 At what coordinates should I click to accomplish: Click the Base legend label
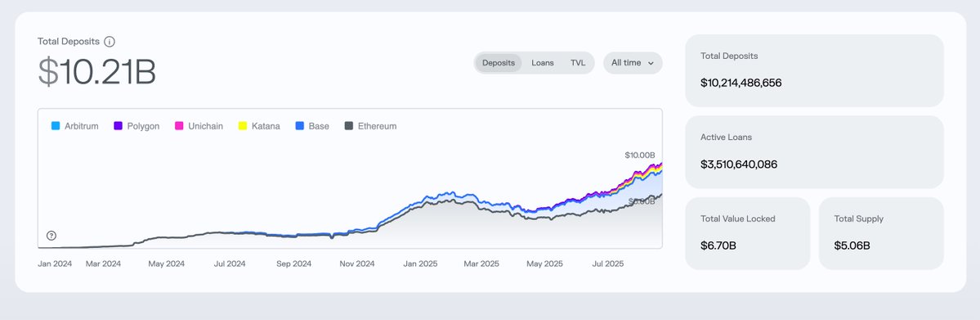click(x=319, y=127)
